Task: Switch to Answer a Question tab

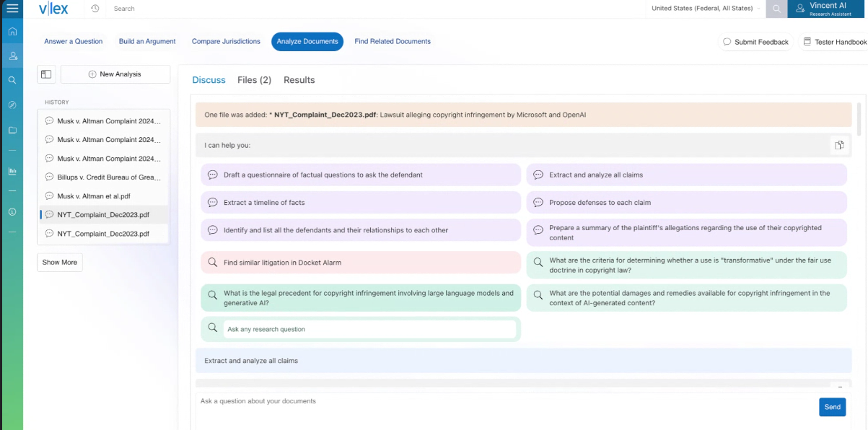Action: coord(74,42)
